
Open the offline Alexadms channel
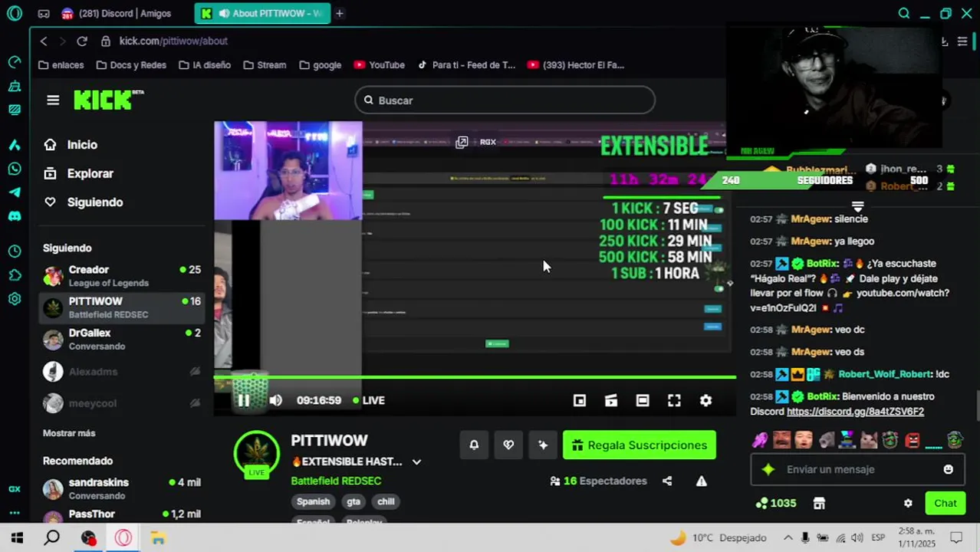pyautogui.click(x=121, y=372)
